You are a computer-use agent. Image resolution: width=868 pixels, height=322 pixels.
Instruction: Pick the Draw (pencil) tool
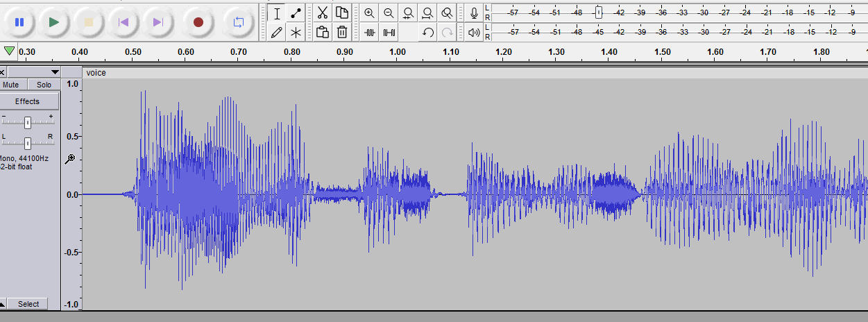[277, 32]
